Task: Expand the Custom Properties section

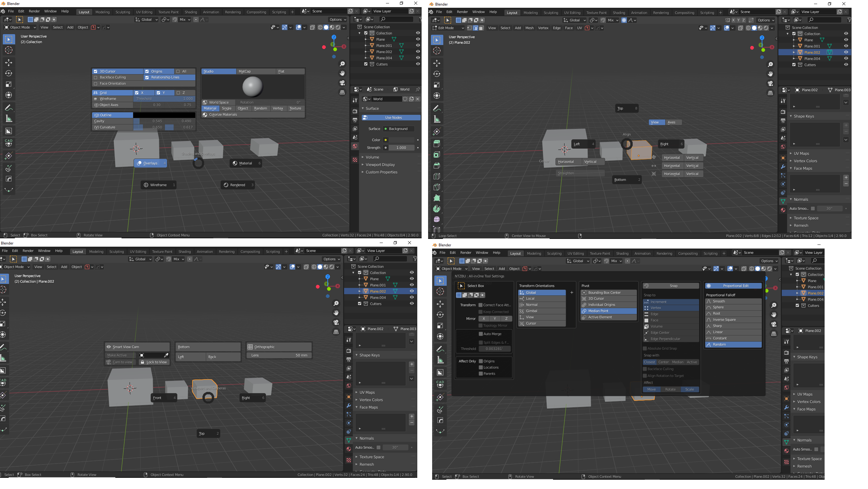Action: pyautogui.click(x=381, y=172)
